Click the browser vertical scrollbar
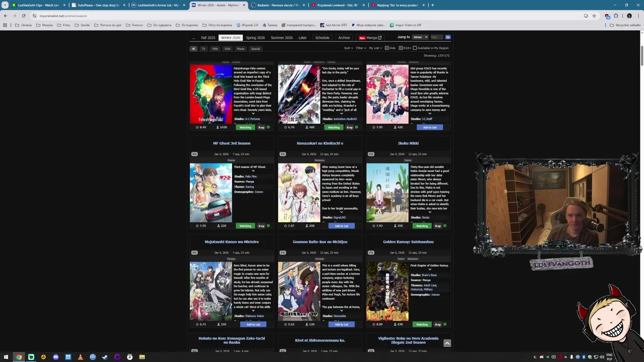 coord(642,55)
